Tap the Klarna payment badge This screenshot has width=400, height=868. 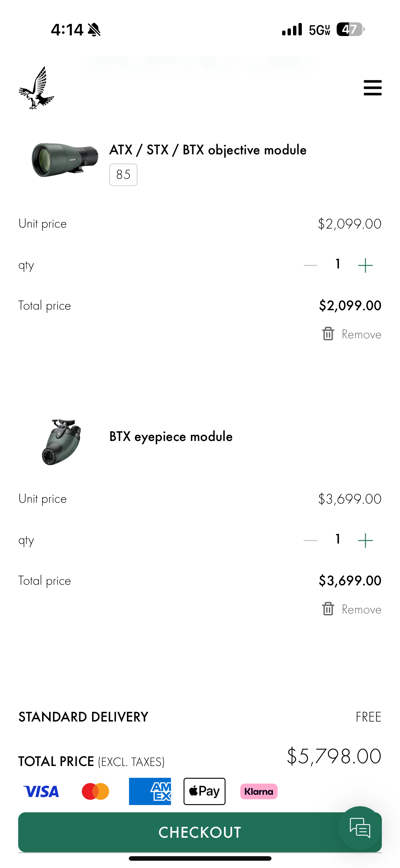259,791
